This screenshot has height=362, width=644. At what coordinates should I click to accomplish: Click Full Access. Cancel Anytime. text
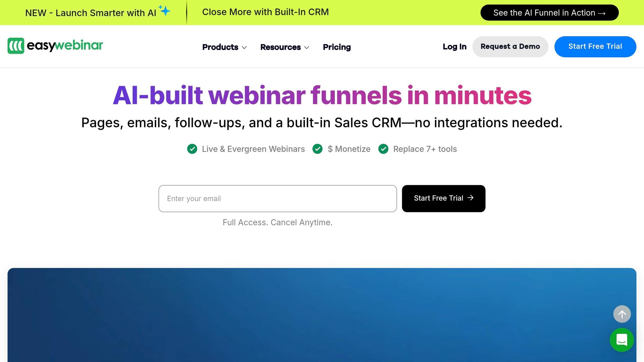278,222
